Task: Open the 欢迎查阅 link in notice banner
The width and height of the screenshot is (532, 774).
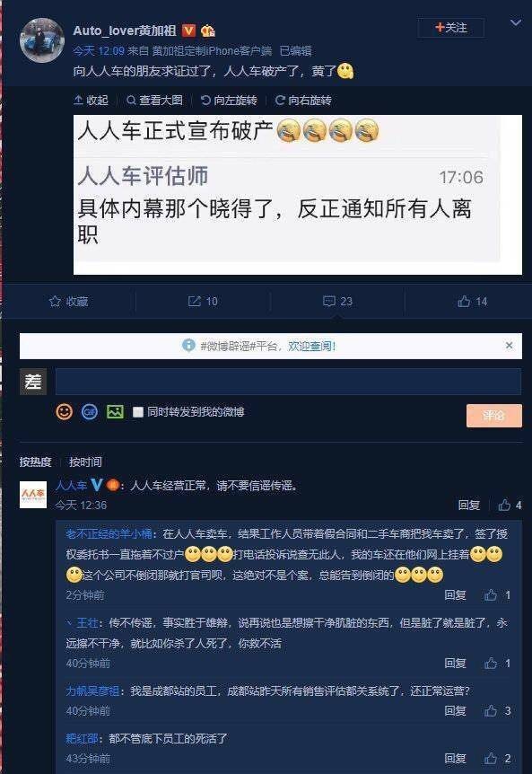Action: [x=311, y=346]
